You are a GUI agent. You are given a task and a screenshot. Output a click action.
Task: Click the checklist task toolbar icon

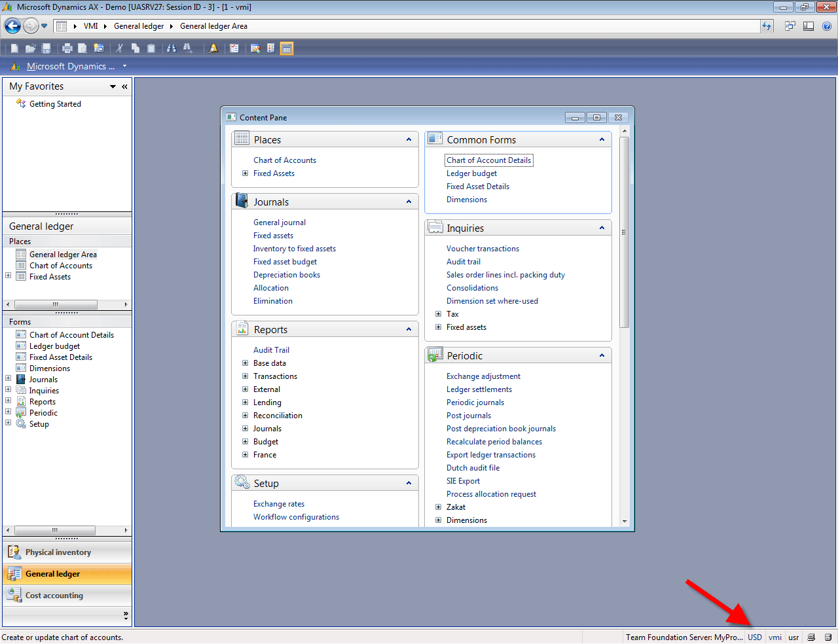[x=234, y=48]
